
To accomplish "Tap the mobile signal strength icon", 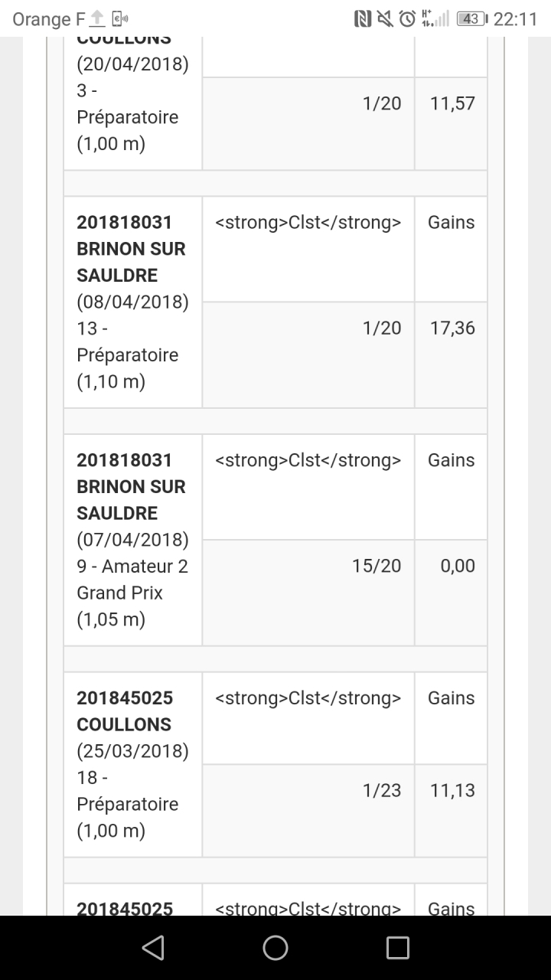I will 436,19.
